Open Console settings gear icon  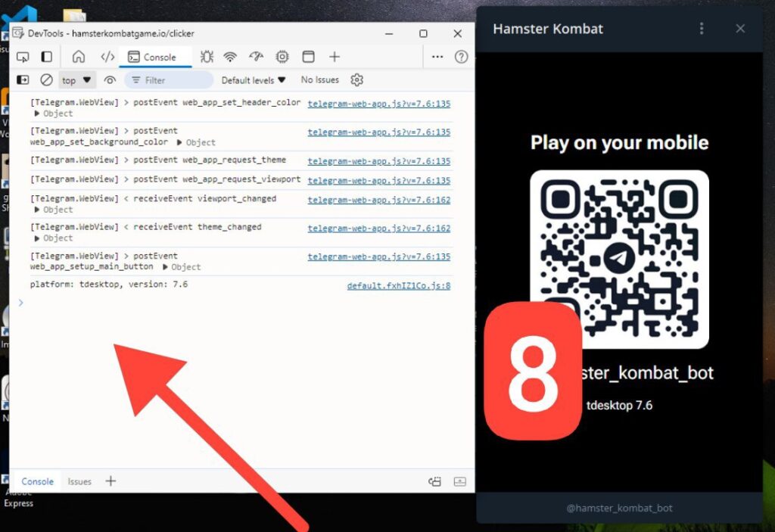pyautogui.click(x=357, y=79)
